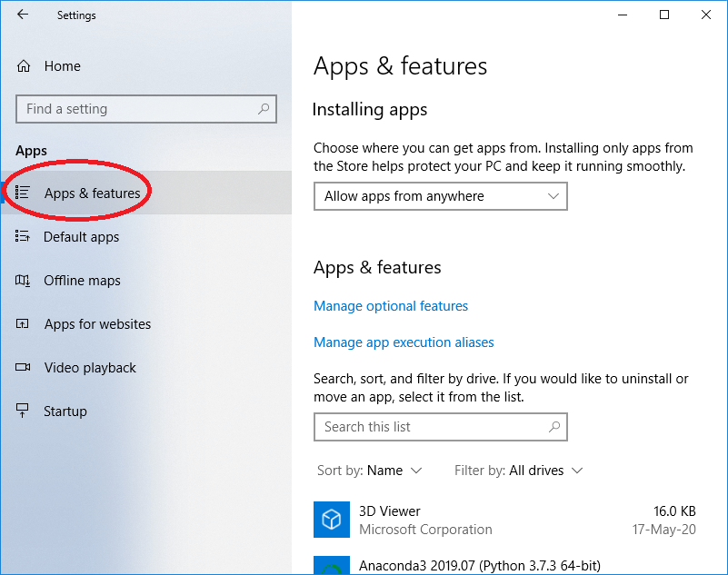The height and width of the screenshot is (575, 728).
Task: Go back using the back arrow
Action: 23,15
